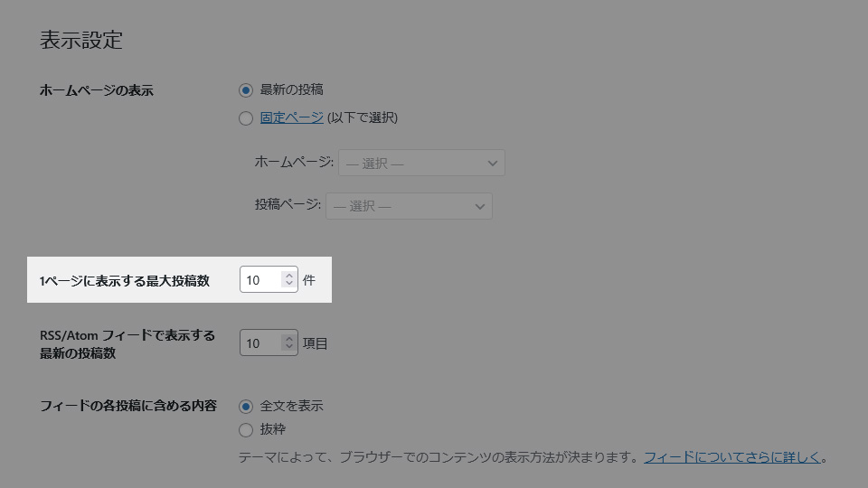
Task: Increase RSS feed items stepper up
Action: (289, 339)
